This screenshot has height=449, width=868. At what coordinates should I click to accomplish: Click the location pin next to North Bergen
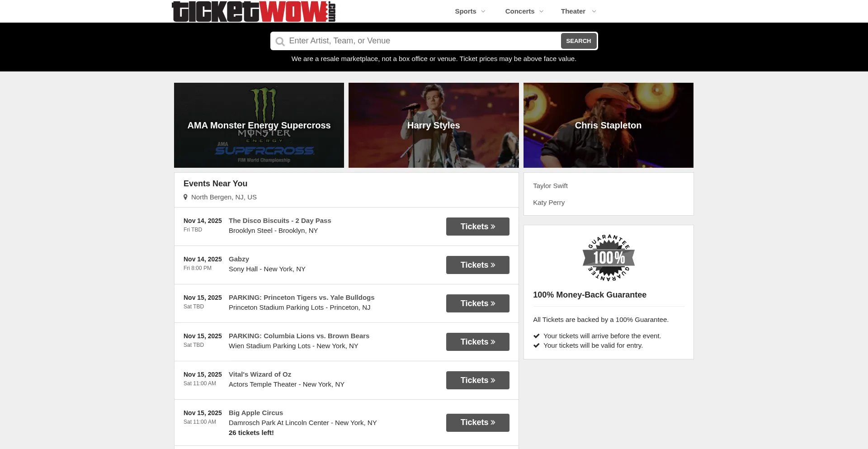coord(185,197)
